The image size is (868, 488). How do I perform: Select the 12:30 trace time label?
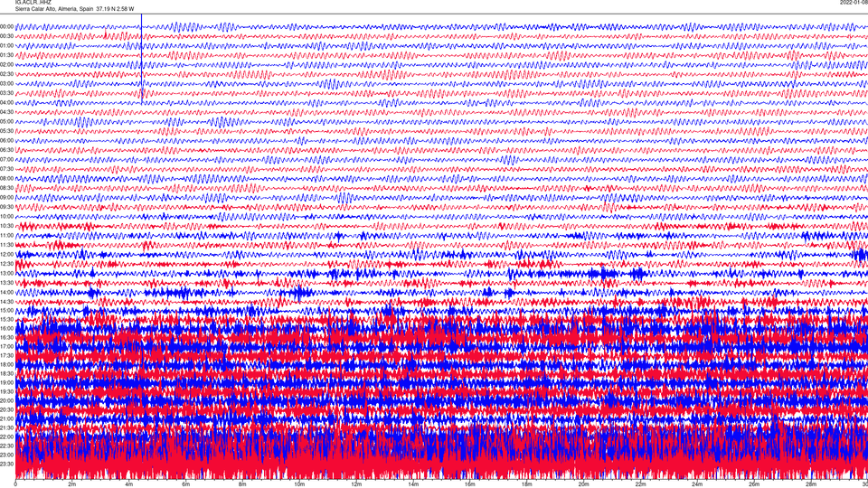(6, 264)
